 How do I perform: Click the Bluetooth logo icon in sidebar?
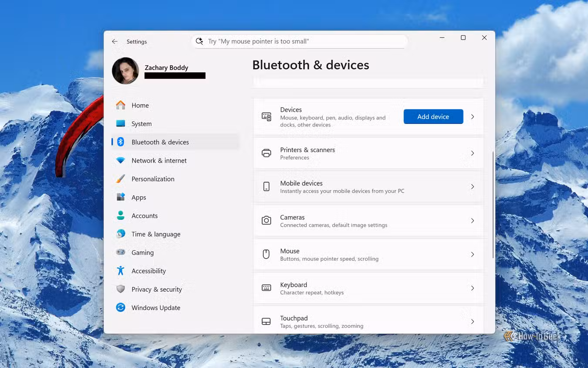tap(121, 142)
